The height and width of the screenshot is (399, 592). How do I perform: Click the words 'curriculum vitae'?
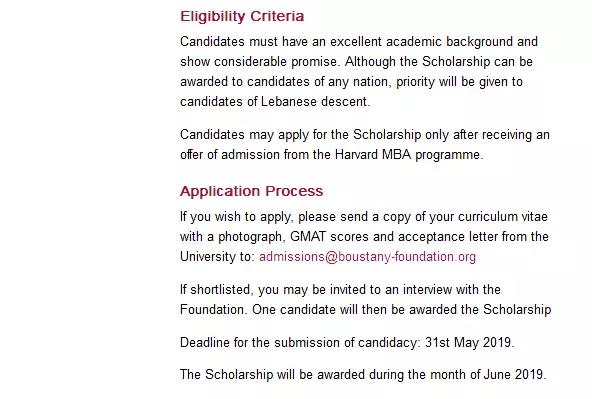(x=503, y=217)
